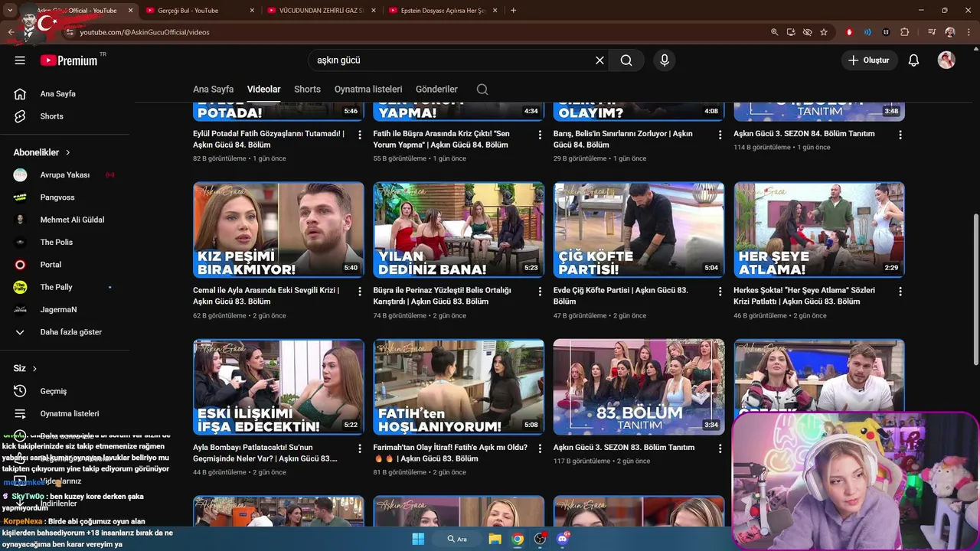Clear the search box text

599,60
